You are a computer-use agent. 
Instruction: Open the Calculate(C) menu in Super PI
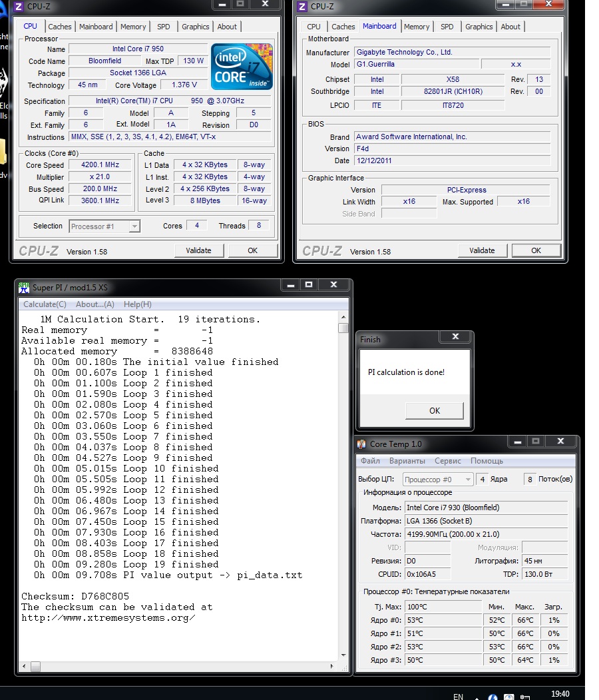tap(45, 304)
